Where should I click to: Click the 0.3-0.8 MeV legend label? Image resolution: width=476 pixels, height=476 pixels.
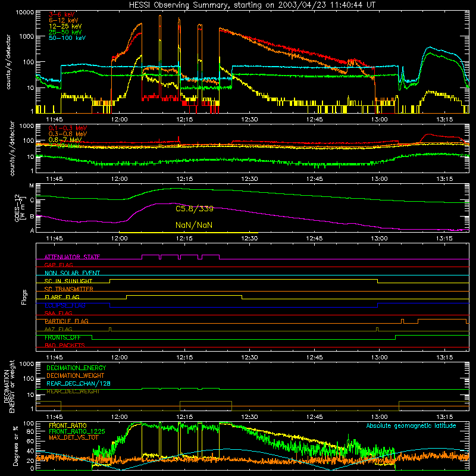point(68,134)
